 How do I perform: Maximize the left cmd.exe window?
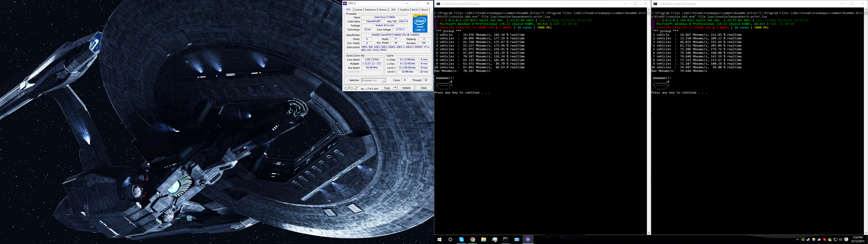click(x=635, y=4)
